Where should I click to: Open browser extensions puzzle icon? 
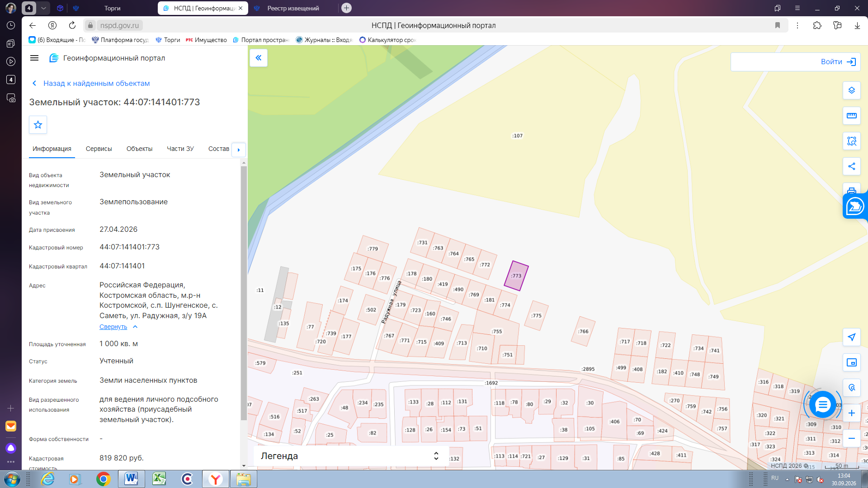point(817,25)
